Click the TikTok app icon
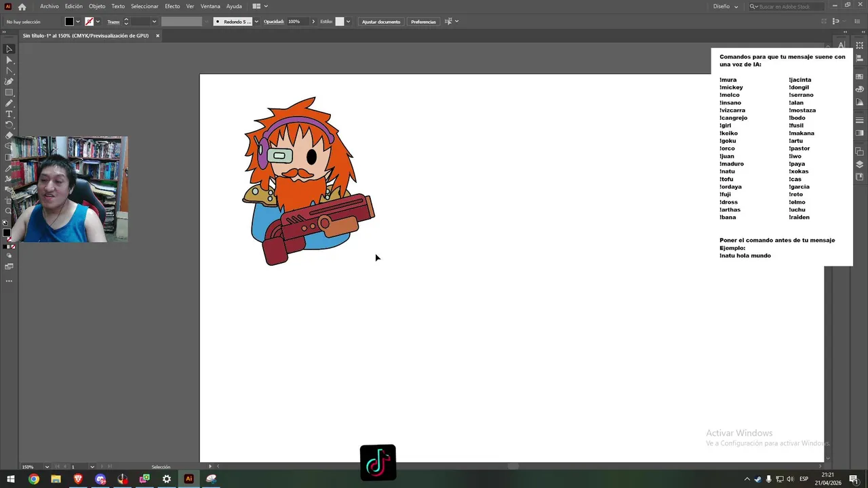The image size is (868, 488). 378,462
